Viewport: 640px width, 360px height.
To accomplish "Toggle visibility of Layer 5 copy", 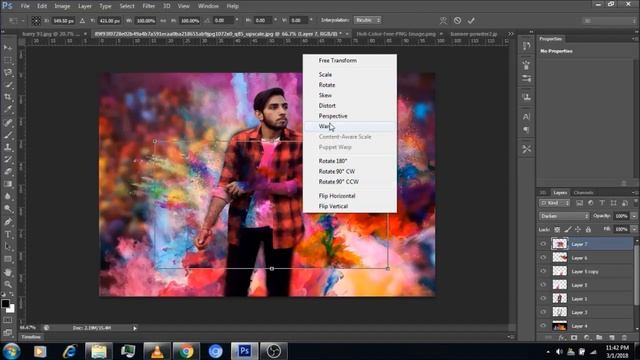I will (543, 271).
